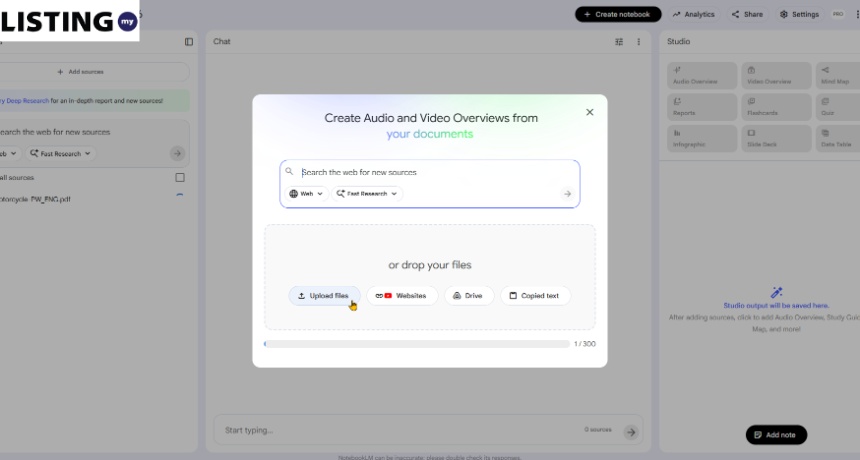
Task: Open chat configuration sliders icon
Action: coord(619,42)
